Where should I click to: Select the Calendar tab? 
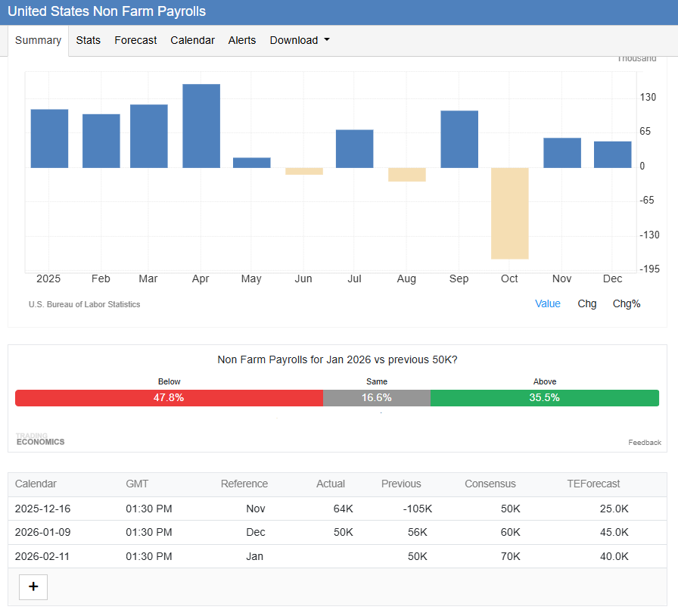coord(192,40)
